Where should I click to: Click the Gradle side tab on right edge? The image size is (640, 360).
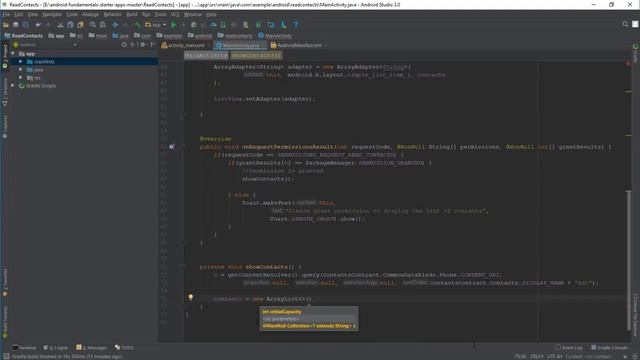tap(636, 53)
